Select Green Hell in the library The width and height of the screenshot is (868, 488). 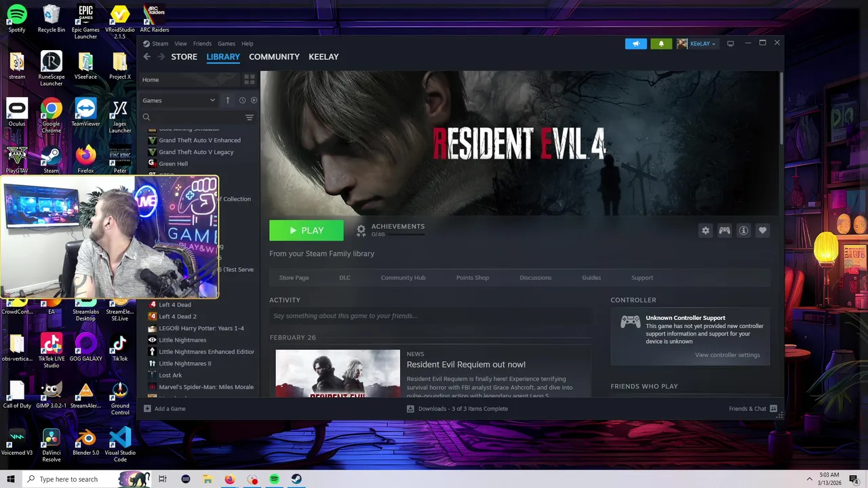tap(168, 163)
